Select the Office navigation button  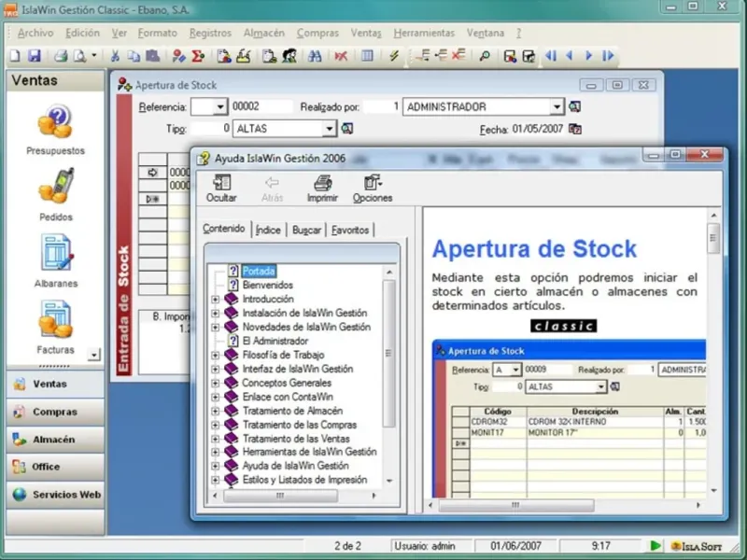click(x=55, y=467)
